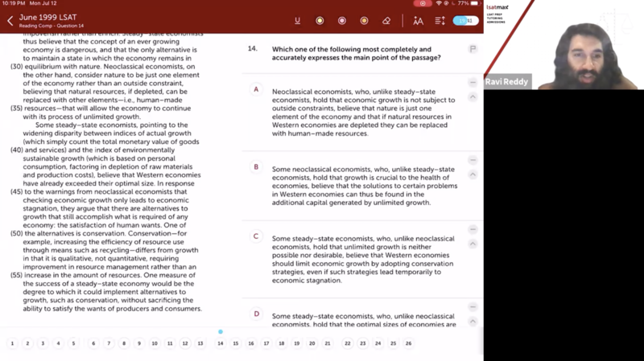Select answer choice C

257,236
